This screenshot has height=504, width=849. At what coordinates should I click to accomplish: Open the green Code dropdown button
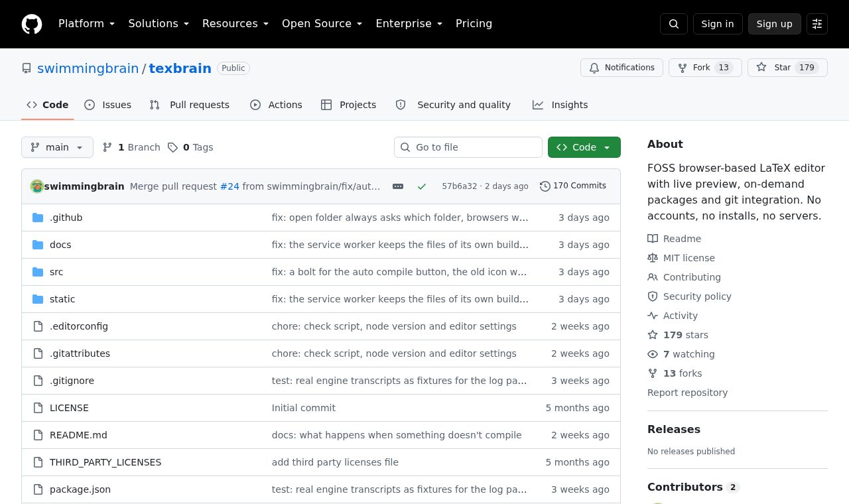pyautogui.click(x=584, y=147)
